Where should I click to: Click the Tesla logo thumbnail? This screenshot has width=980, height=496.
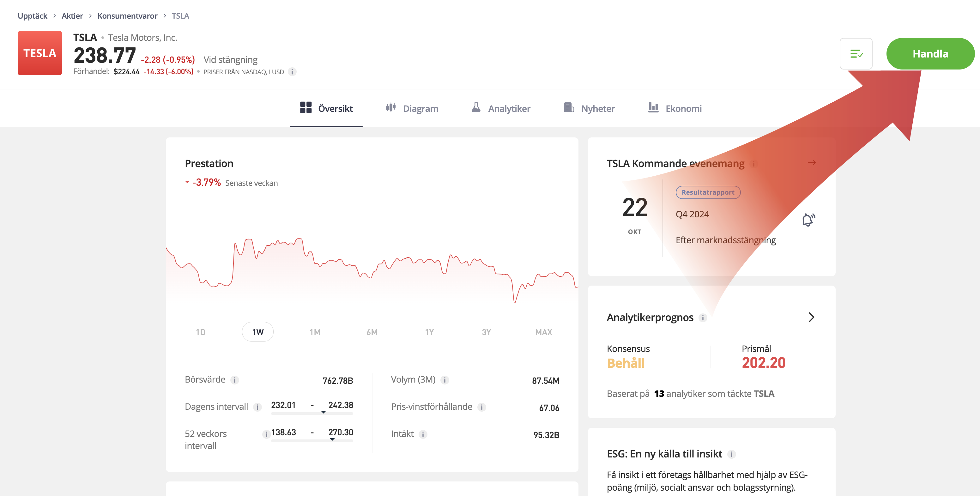[39, 53]
